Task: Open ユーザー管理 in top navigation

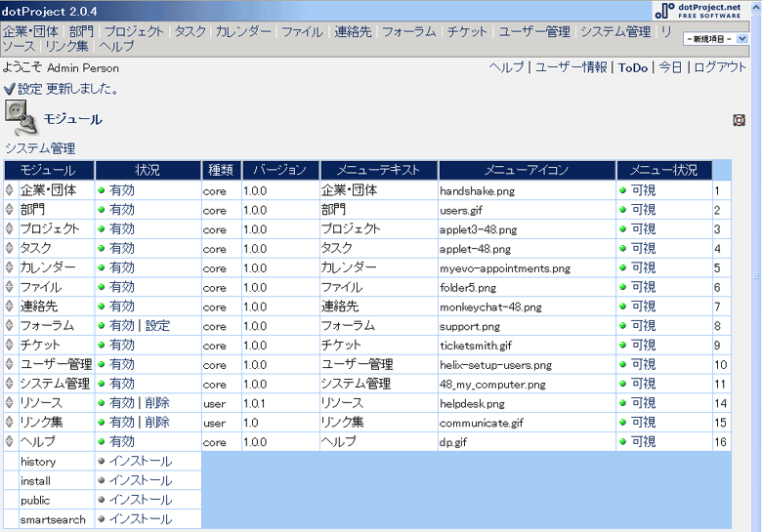Action: pos(534,31)
